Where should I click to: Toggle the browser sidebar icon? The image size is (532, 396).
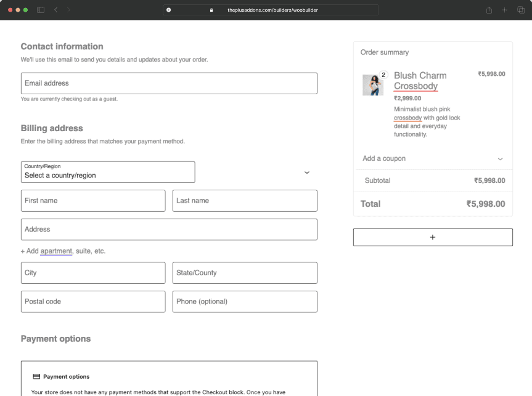click(39, 10)
